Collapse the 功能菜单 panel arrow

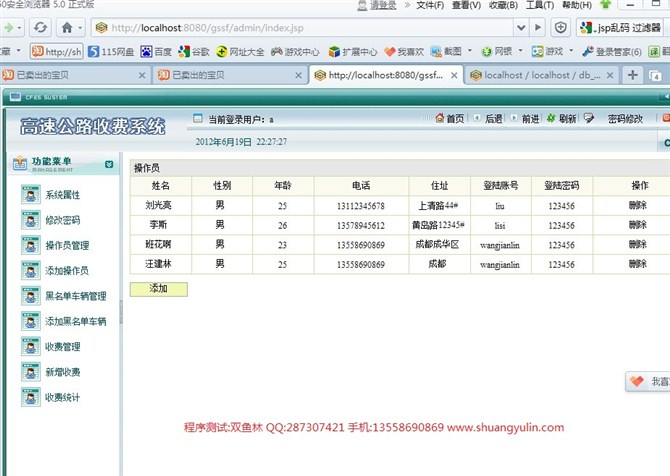[x=109, y=164]
